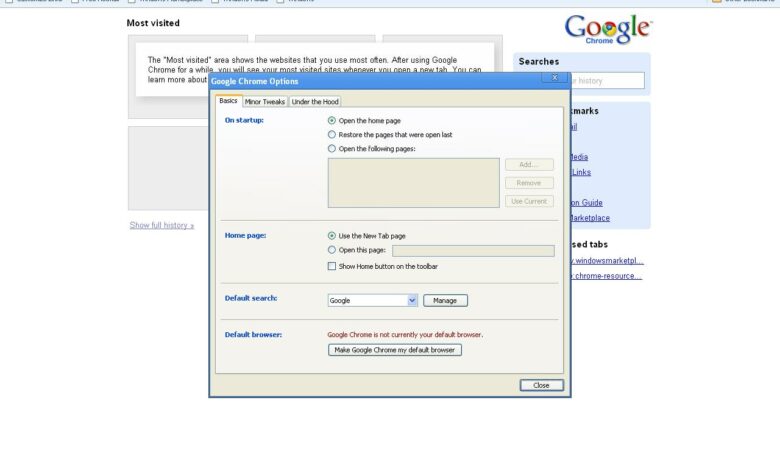Click the 'Home page:' label
The image size is (780, 470).
(x=245, y=235)
